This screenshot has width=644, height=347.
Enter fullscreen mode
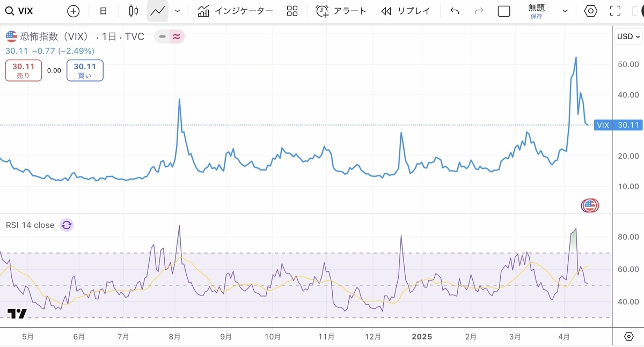tap(616, 11)
